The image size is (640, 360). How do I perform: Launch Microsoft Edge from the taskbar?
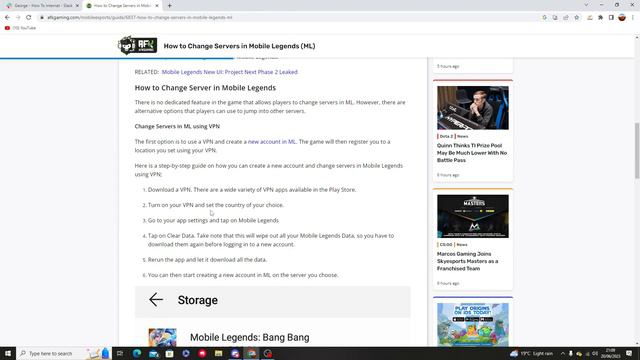(137, 353)
